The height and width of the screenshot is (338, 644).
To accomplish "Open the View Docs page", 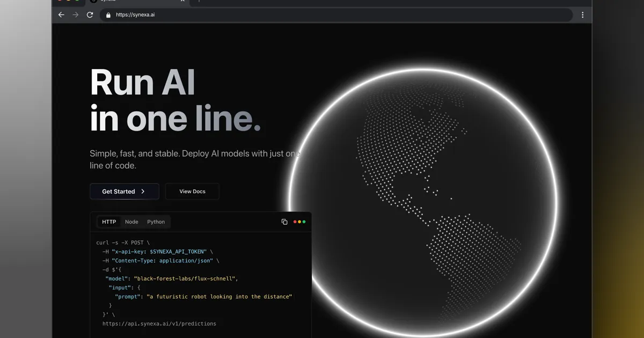I will [192, 191].
